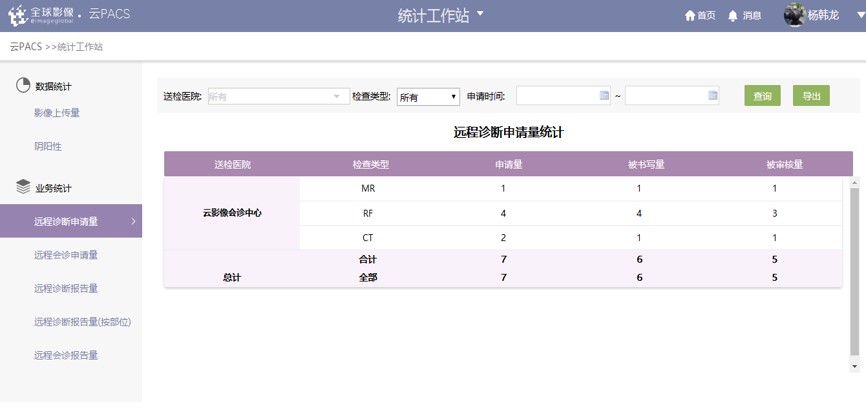Select 远程会诊申请量 menu item

[66, 255]
